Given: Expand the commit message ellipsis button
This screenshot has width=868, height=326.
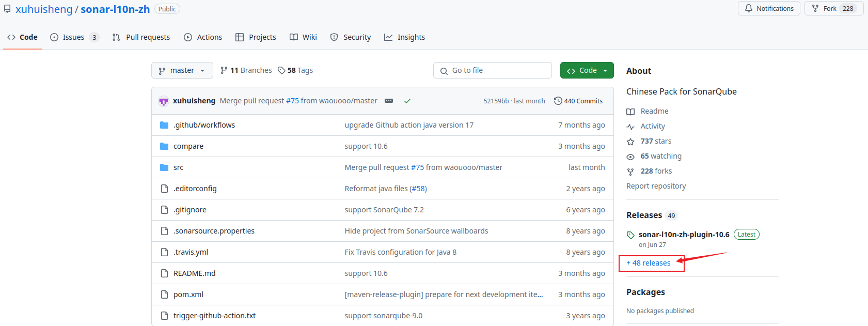Looking at the screenshot, I should click(389, 101).
